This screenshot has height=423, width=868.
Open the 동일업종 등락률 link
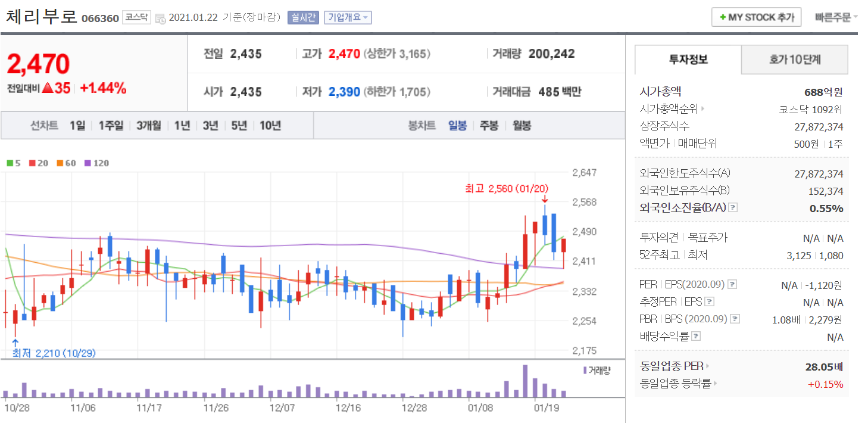pos(676,384)
